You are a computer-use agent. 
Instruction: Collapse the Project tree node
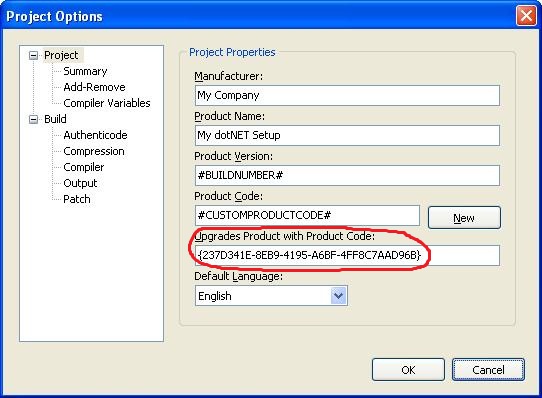click(34, 55)
